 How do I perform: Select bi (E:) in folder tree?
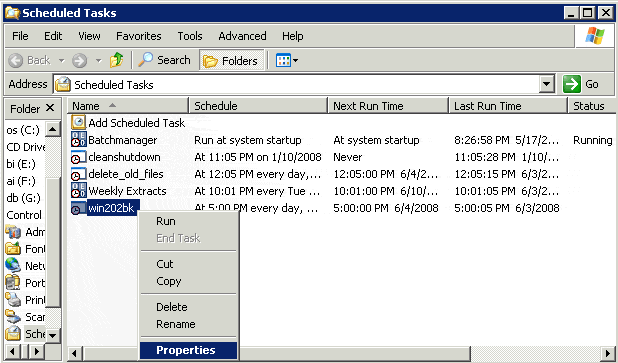point(21,164)
